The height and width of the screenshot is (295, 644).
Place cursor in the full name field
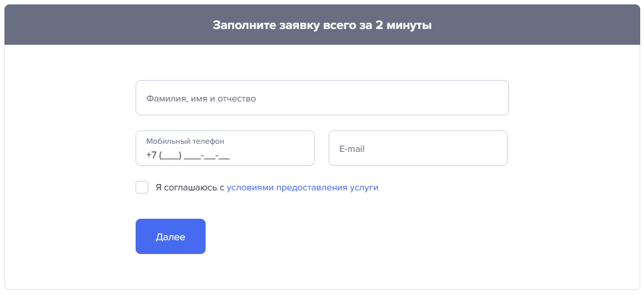click(x=322, y=98)
